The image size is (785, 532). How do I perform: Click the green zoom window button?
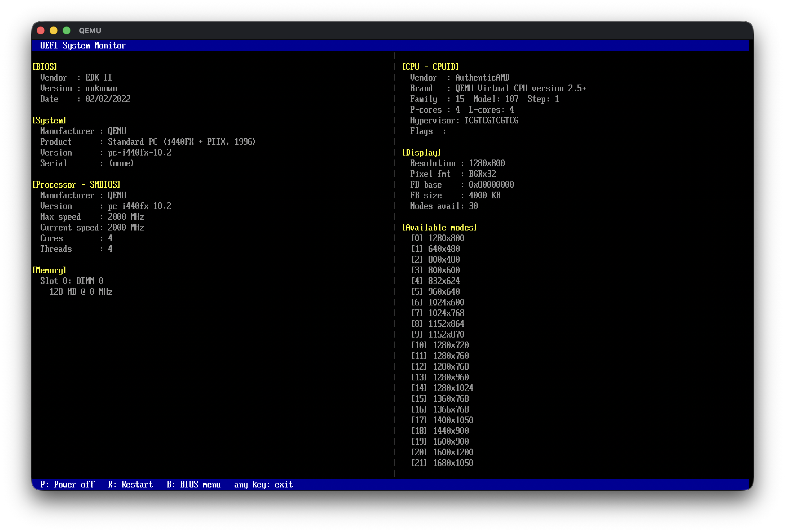(67, 30)
